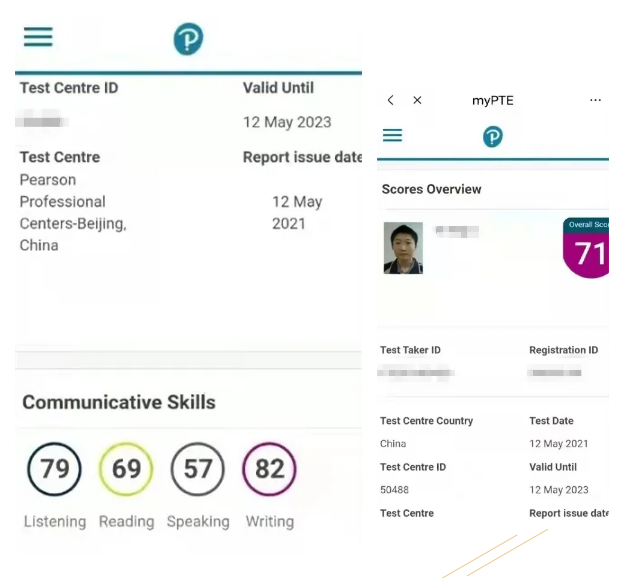Select the Writing score circle 82
Viewport: 640px width, 578px height.
click(x=269, y=469)
